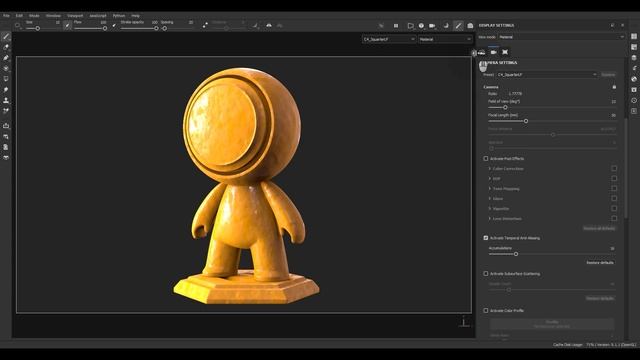Screen dimensions: 640x360
Task: Open environment settings tab icon
Action: coord(482,52)
